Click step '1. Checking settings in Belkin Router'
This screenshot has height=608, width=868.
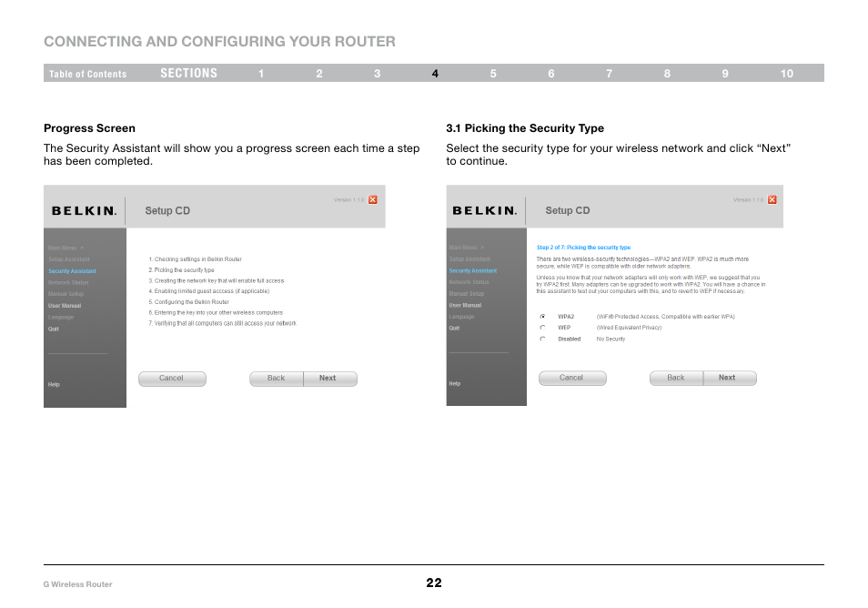(195, 259)
